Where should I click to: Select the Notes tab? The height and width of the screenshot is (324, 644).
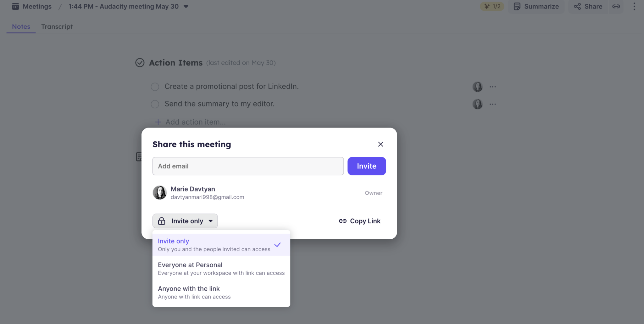(21, 26)
